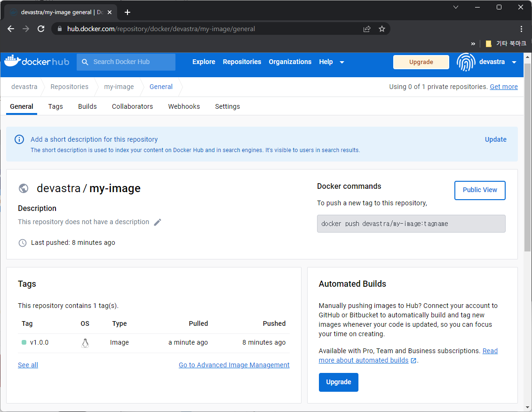This screenshot has height=412, width=532.
Task: Click the General breadcrumb
Action: click(x=161, y=87)
